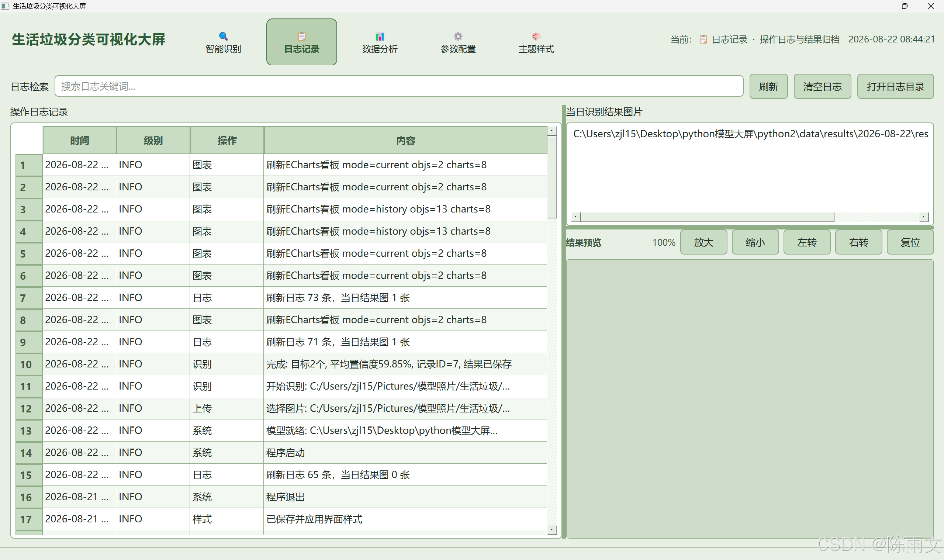Click the 100% zoom level label
Viewport: 944px width, 560px height.
(664, 242)
